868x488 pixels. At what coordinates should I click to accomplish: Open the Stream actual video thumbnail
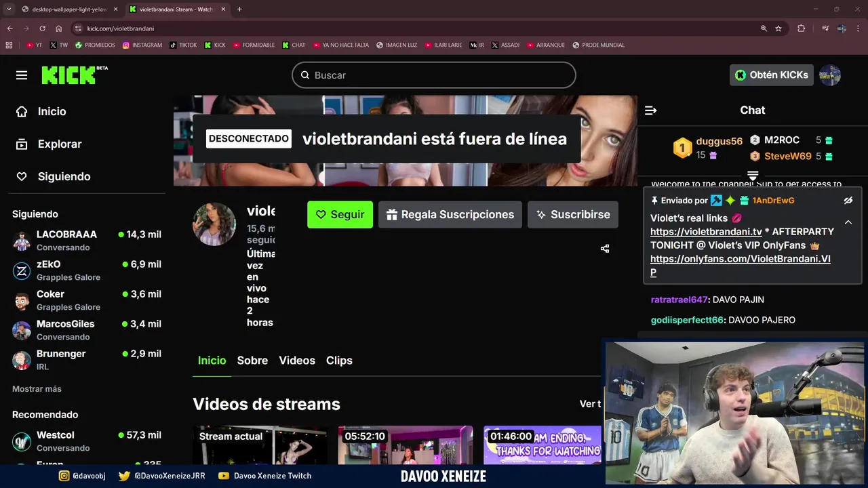coord(260,445)
